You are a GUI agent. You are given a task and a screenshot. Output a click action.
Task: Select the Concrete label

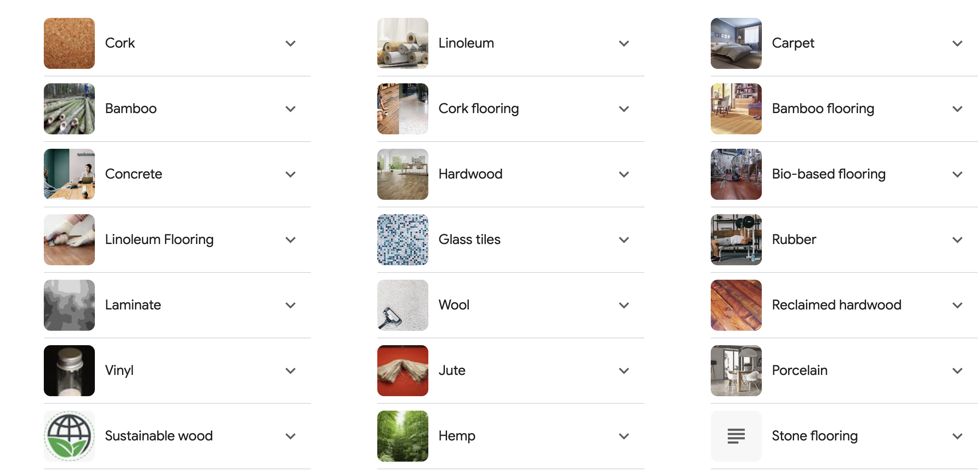click(134, 174)
